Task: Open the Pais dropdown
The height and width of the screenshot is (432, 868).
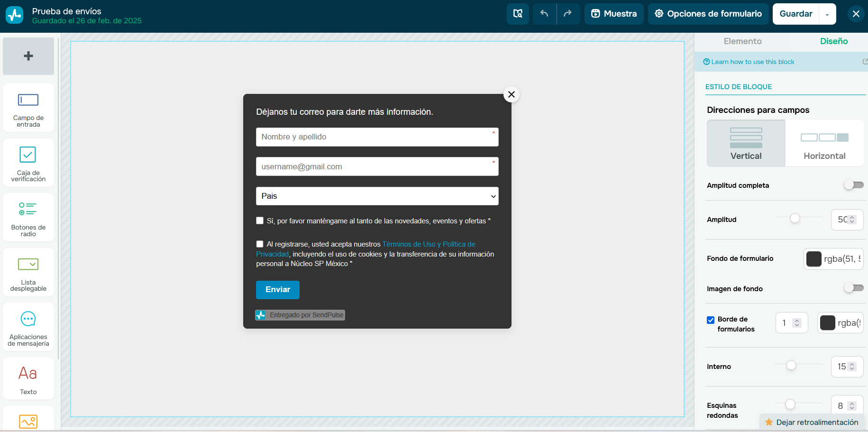Action: click(377, 196)
